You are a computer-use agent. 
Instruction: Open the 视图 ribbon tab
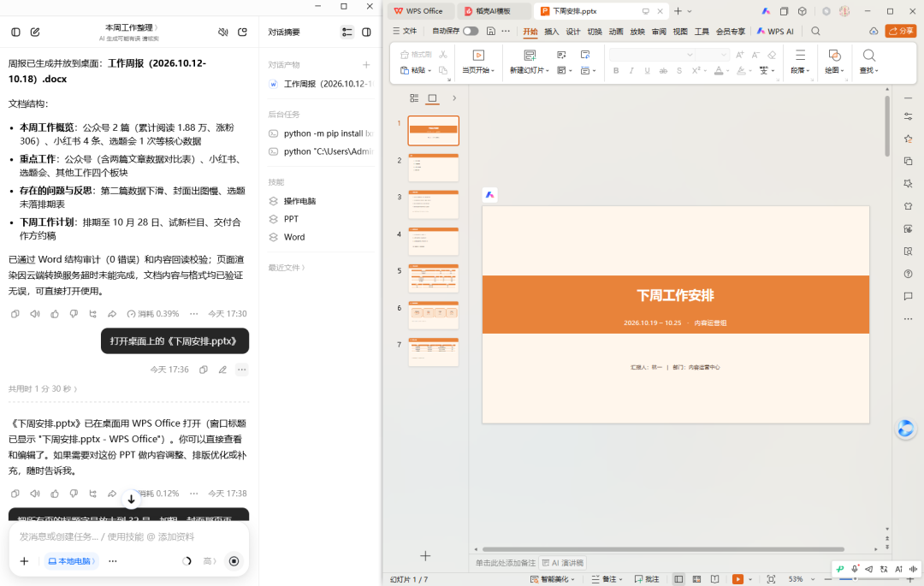(680, 32)
